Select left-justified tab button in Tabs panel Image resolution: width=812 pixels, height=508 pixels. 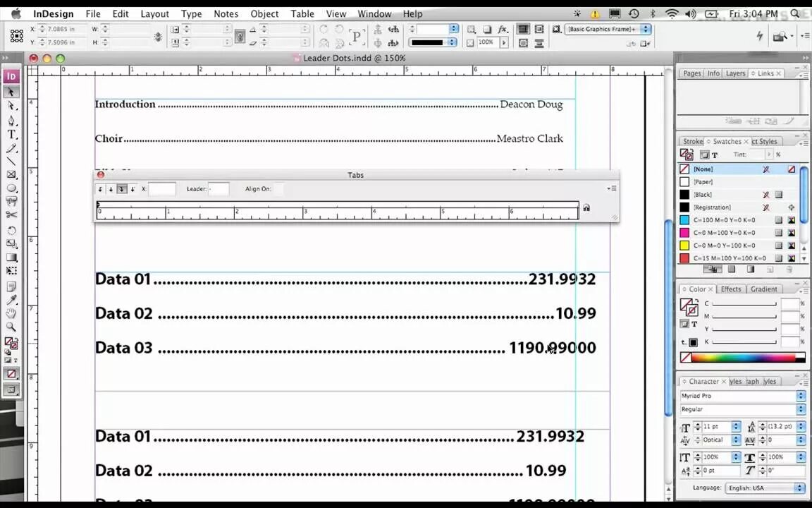point(100,189)
